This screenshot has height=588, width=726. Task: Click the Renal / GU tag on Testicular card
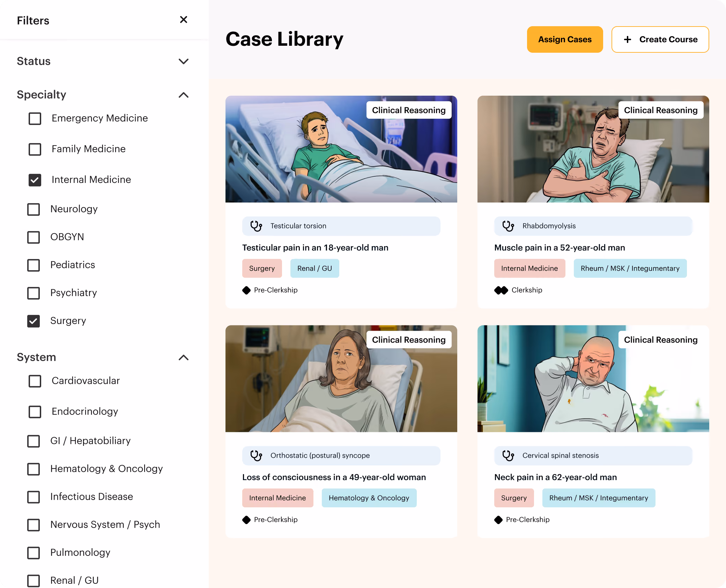pyautogui.click(x=314, y=269)
